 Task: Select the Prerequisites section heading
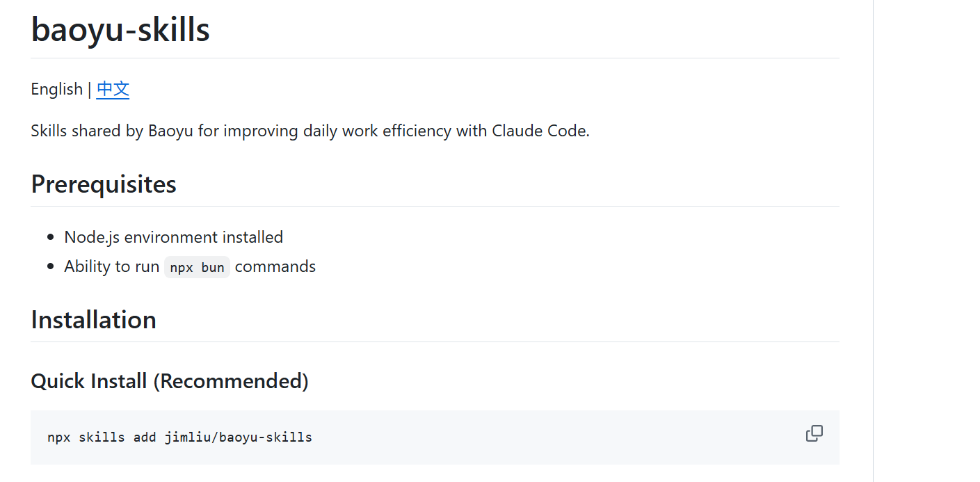(x=104, y=184)
